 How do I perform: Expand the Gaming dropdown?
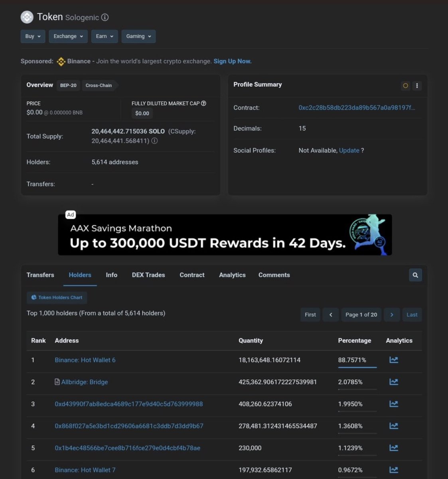click(138, 36)
